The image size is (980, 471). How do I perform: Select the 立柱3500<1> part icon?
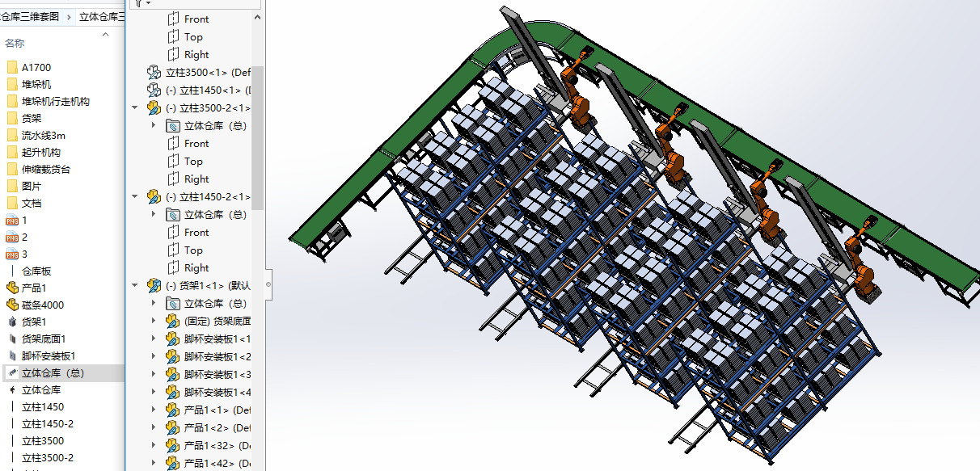point(154,73)
